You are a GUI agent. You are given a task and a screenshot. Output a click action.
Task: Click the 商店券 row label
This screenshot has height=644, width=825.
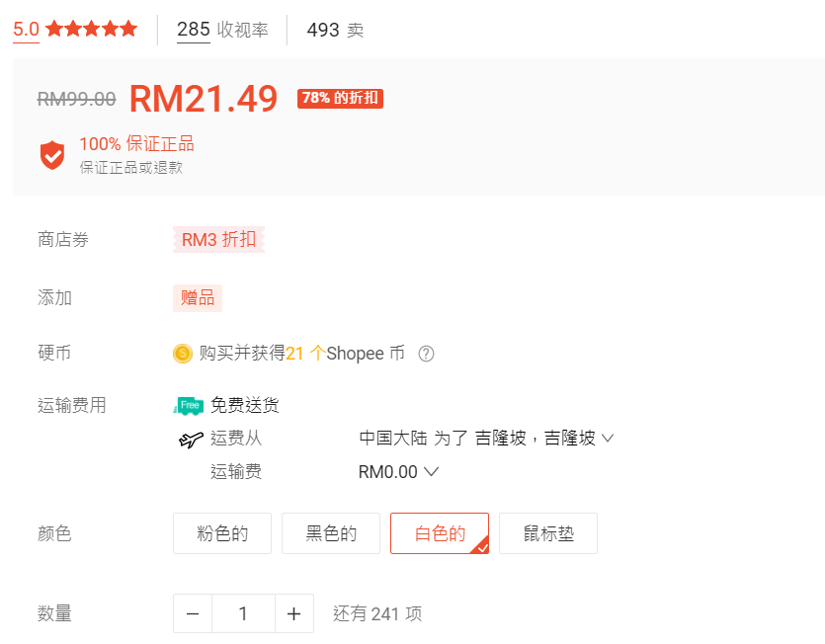63,239
